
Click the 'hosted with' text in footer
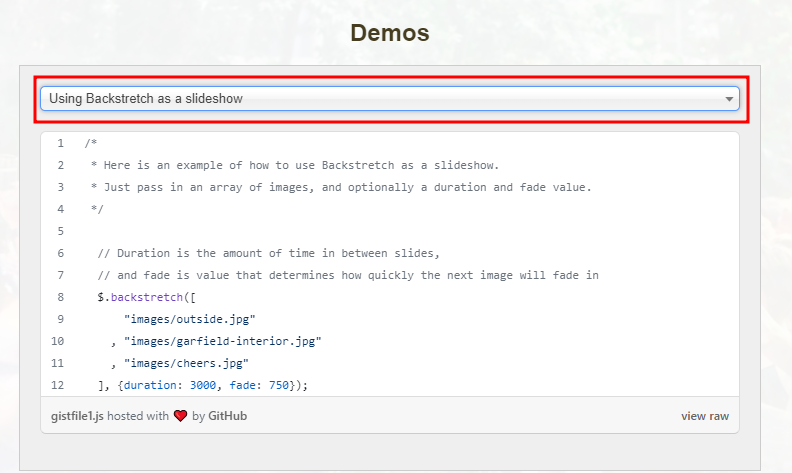pos(138,416)
